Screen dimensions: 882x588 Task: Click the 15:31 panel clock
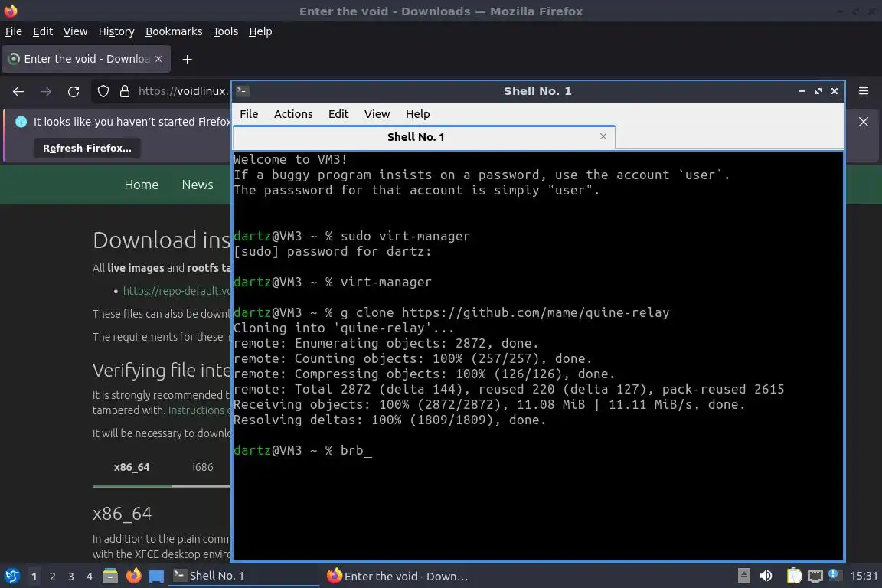(x=864, y=576)
